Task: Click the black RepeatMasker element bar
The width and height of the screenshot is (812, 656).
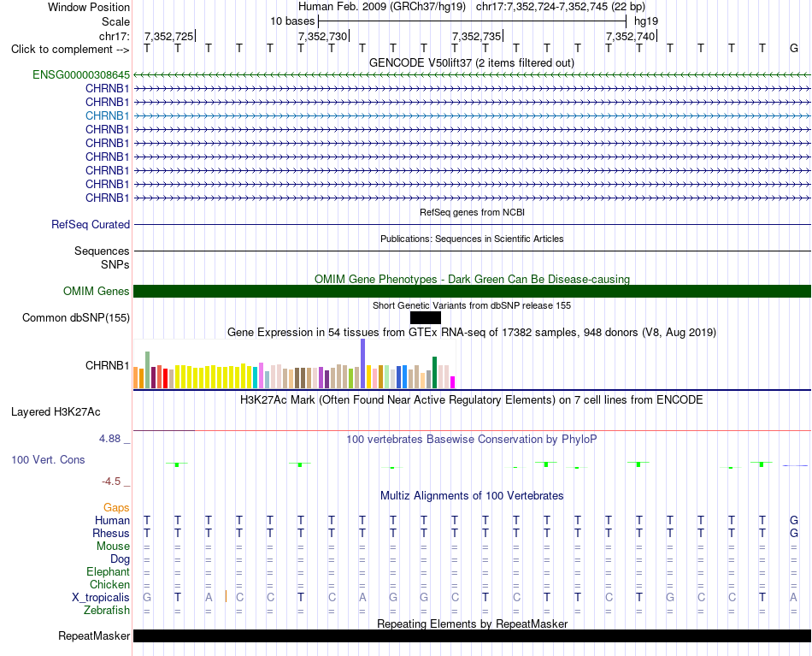Action: [472, 635]
